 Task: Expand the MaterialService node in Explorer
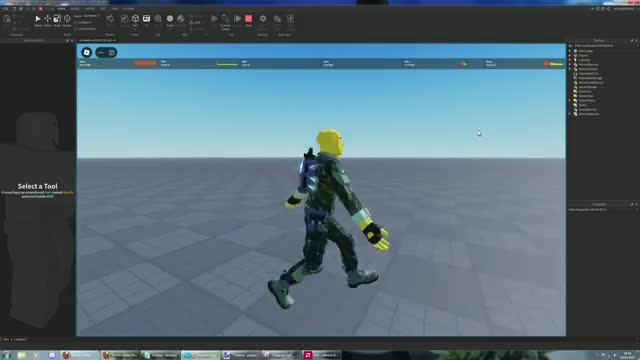[x=570, y=64]
